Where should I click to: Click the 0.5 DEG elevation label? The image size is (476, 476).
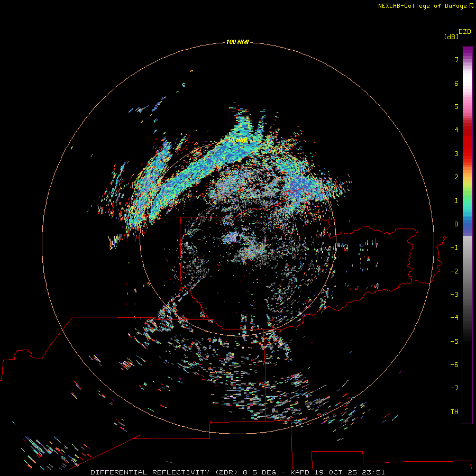tap(259, 472)
